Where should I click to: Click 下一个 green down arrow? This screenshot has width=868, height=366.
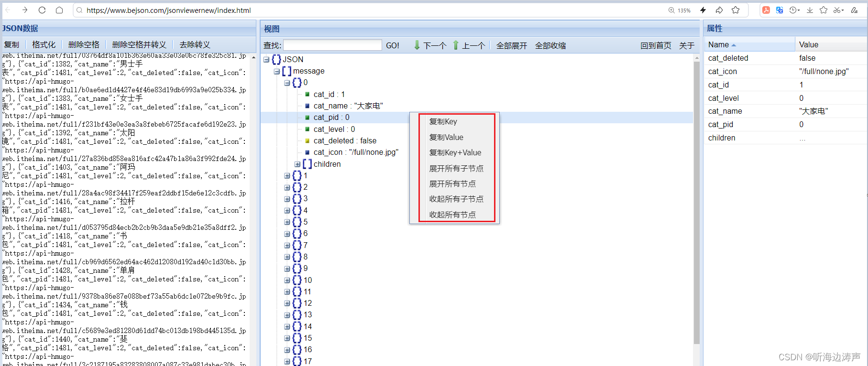pos(429,45)
